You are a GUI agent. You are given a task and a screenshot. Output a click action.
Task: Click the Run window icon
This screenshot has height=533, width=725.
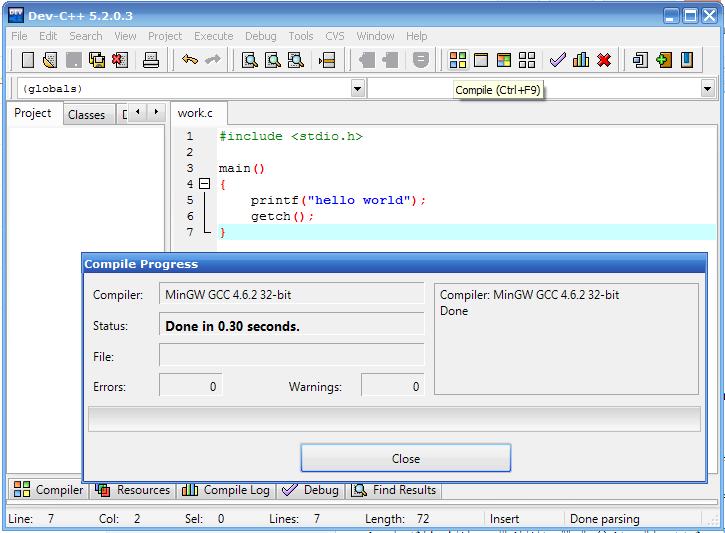point(481,60)
